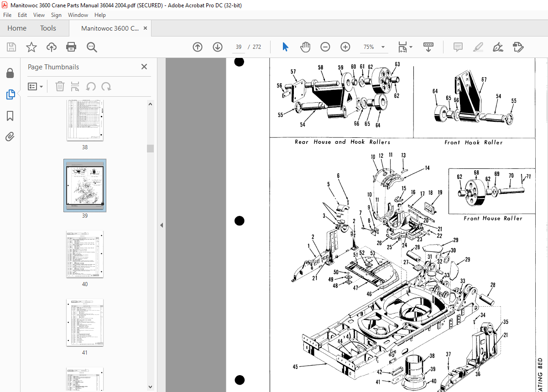Go to the previous page with up arrow
The width and height of the screenshot is (548, 392).
tap(198, 47)
